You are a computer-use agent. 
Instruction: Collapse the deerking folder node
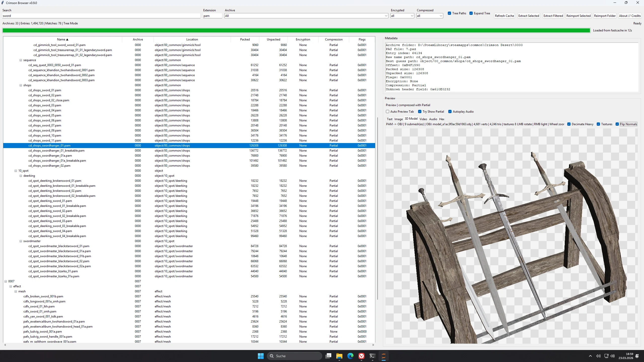pos(21,176)
